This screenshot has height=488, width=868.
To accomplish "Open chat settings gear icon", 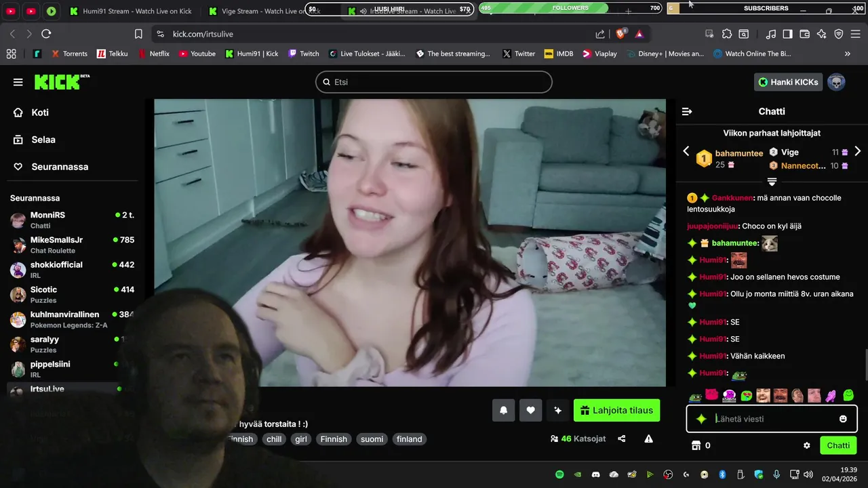I will [807, 445].
